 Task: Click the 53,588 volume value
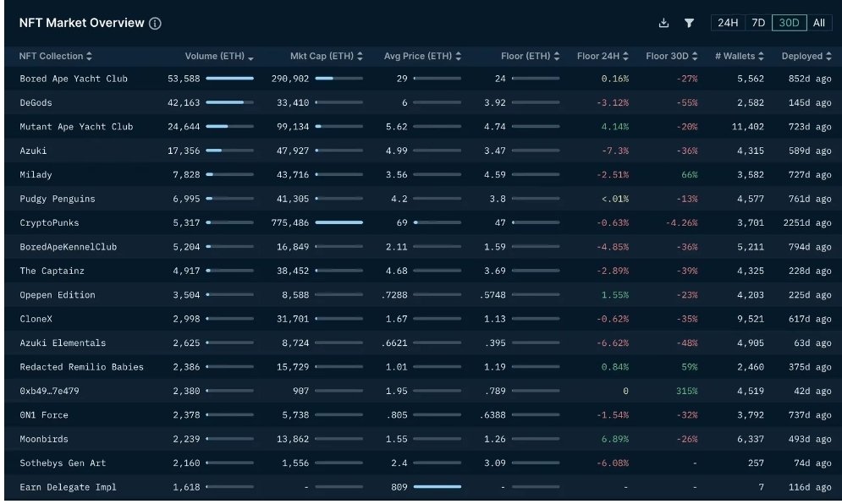point(184,79)
